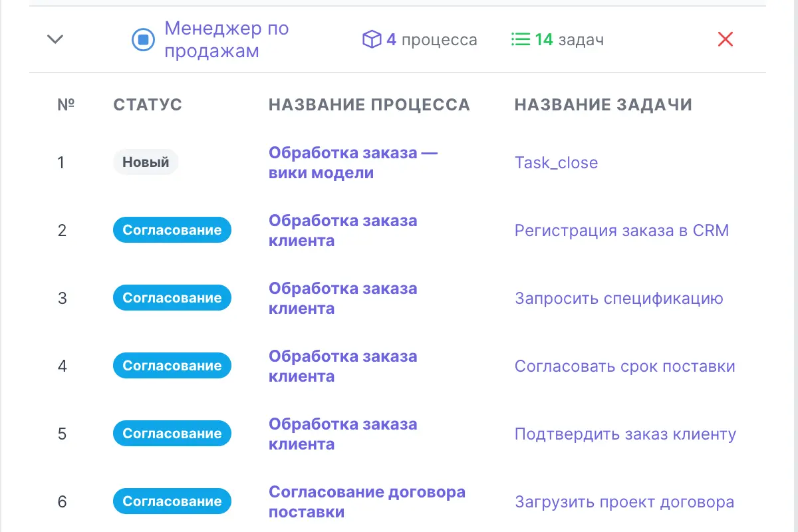Viewport: 798px width, 532px height.
Task: Click Согласование badge in row 5
Action: click(172, 434)
